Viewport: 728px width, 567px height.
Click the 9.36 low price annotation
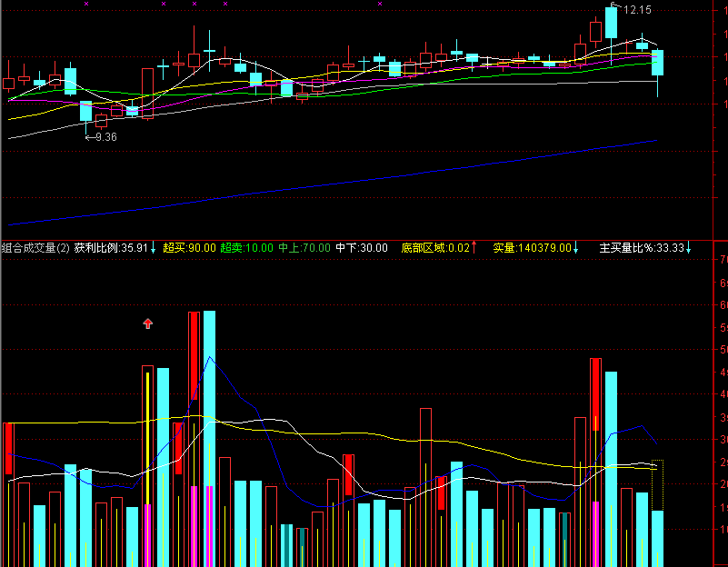pyautogui.click(x=106, y=137)
